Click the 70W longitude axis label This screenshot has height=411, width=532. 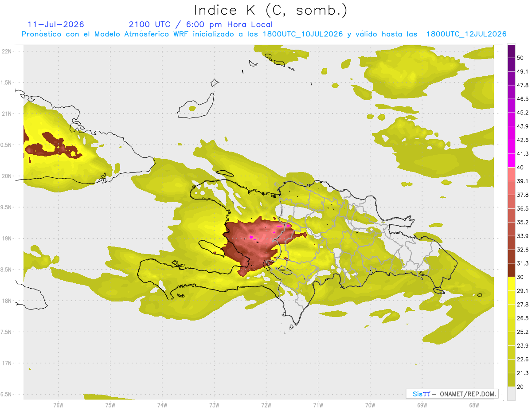point(370,405)
